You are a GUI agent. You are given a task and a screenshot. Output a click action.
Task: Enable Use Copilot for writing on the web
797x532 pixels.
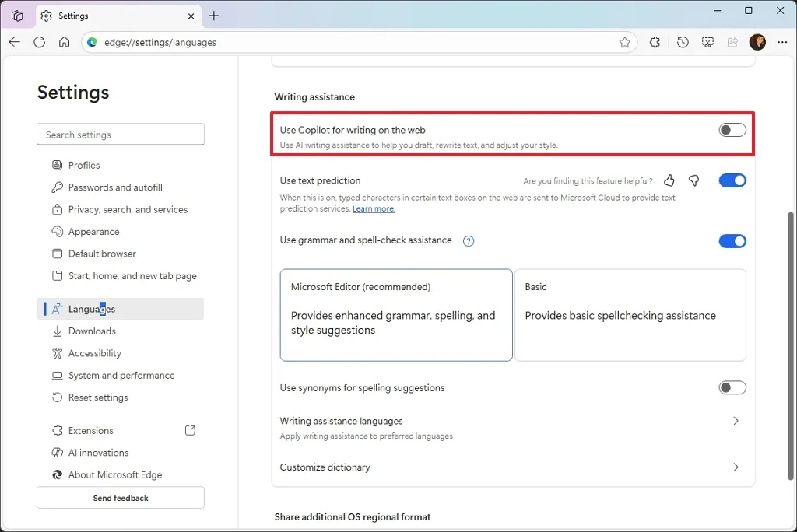point(732,130)
